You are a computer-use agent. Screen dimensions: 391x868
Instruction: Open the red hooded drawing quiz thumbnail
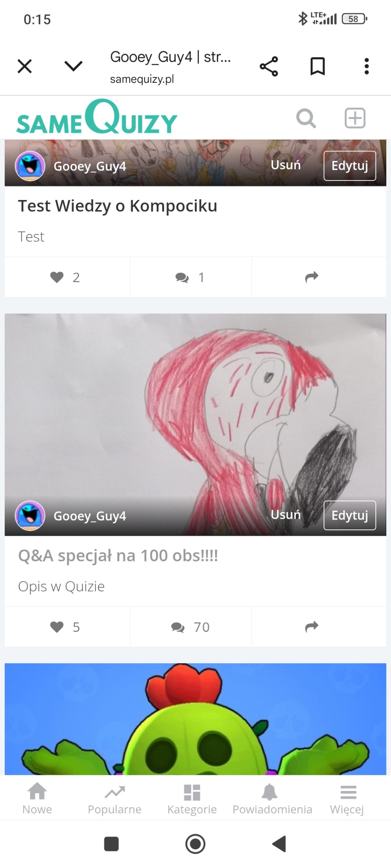click(195, 405)
